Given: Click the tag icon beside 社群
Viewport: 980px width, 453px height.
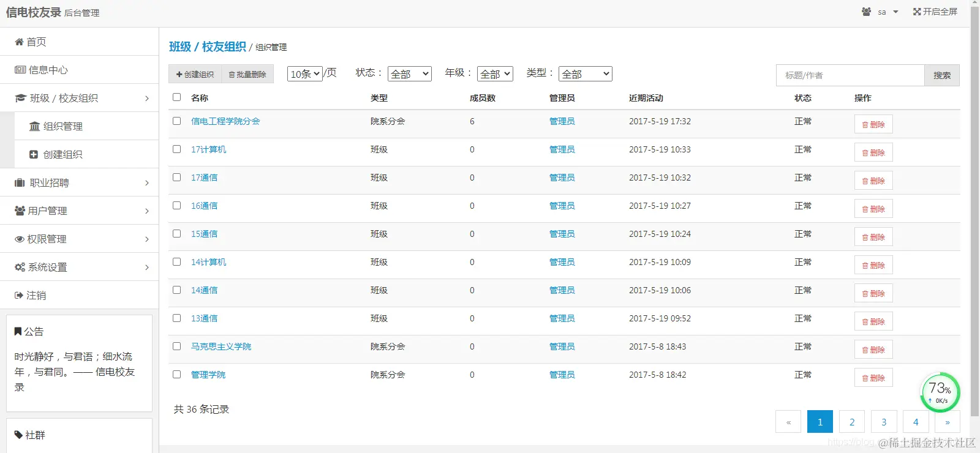Looking at the screenshot, I should coord(18,435).
